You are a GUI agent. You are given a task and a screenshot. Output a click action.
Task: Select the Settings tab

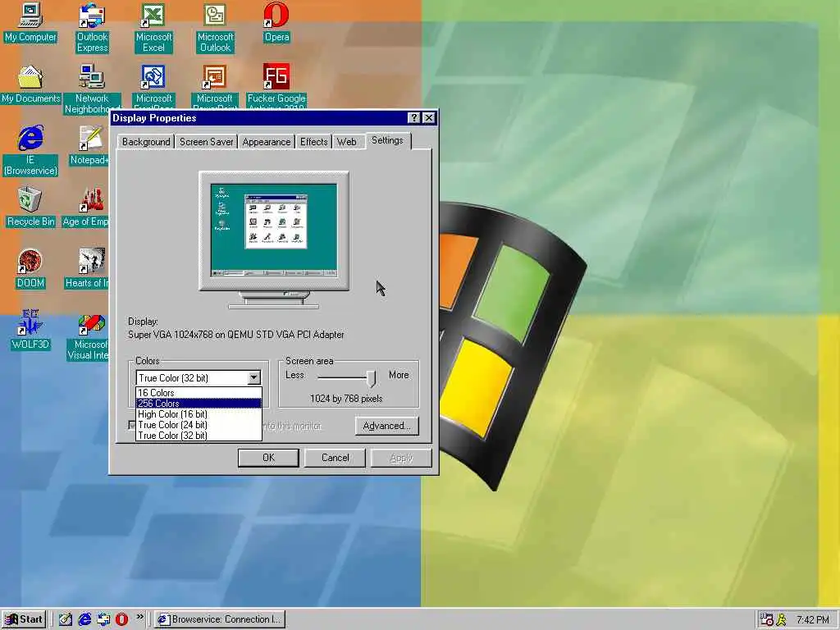pos(387,140)
